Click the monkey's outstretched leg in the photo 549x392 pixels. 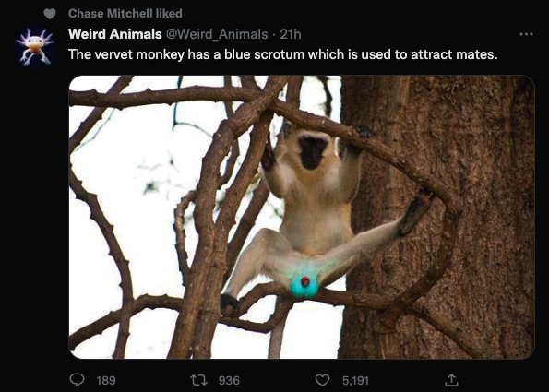tap(371, 238)
